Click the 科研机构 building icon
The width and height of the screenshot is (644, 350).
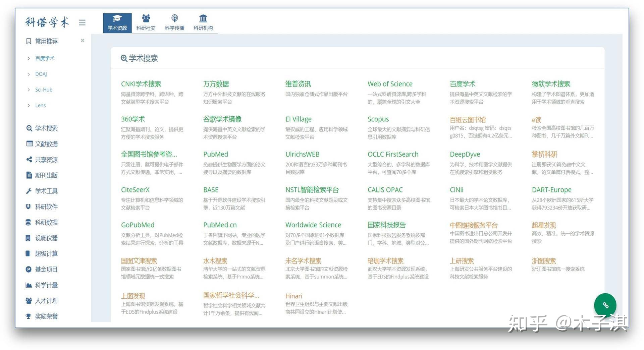203,18
